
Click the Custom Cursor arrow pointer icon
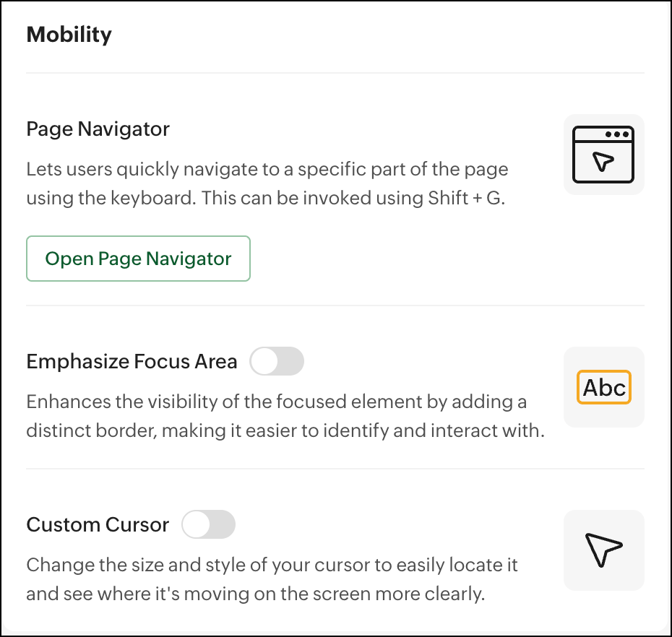pos(603,550)
